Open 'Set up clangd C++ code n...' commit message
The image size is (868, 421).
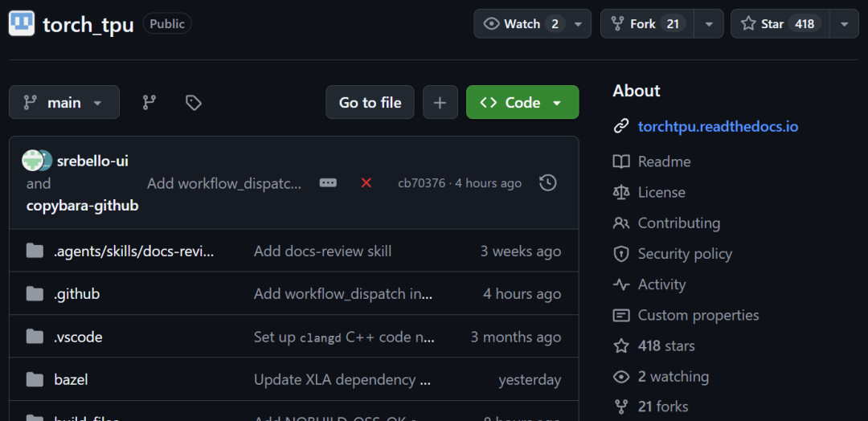click(x=344, y=337)
